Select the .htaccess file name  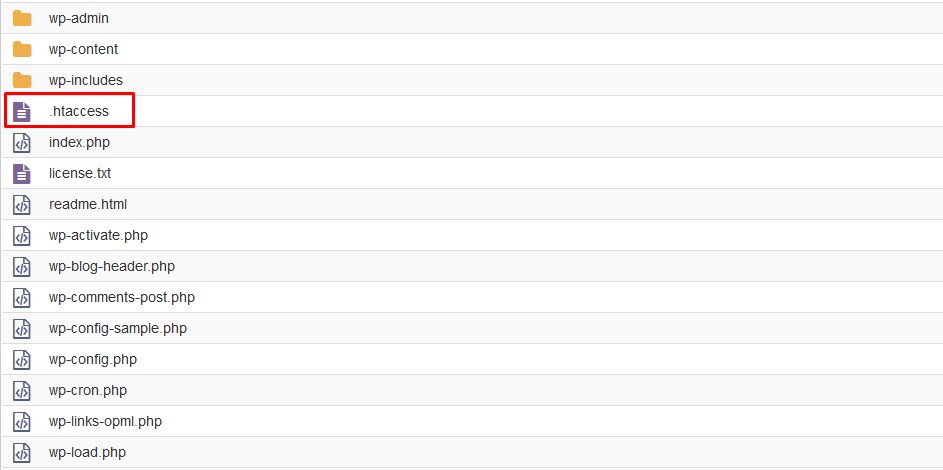point(79,111)
